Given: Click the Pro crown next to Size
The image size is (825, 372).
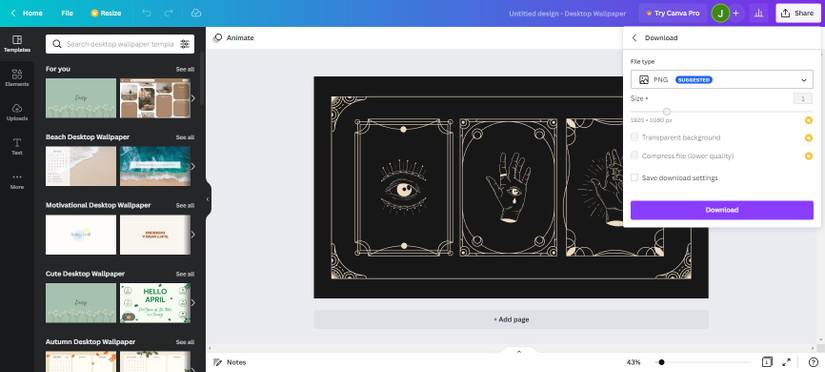Looking at the screenshot, I should (809, 120).
